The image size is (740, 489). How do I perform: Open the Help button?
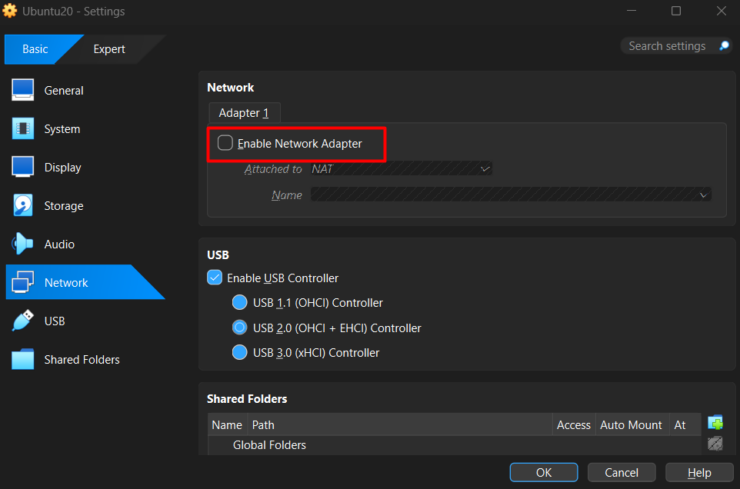[699, 472]
